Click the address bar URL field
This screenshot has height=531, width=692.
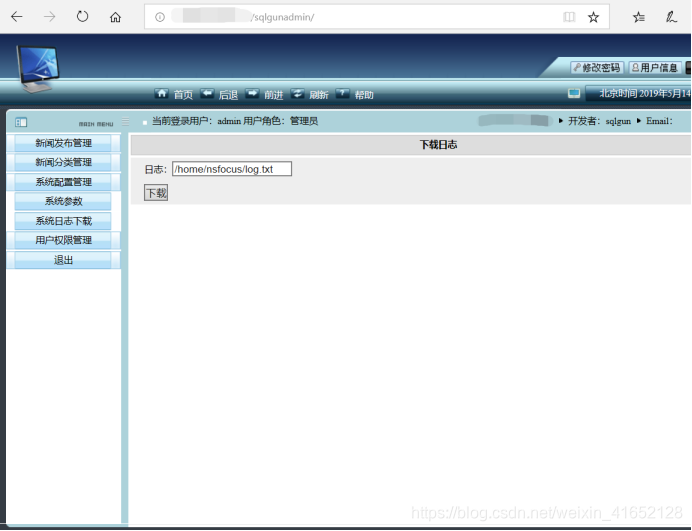(376, 17)
